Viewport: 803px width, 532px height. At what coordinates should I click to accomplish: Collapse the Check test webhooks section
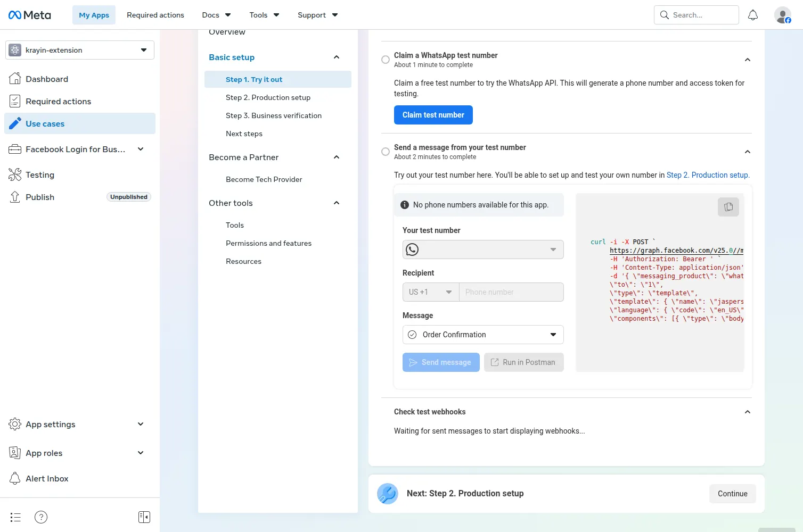click(x=748, y=412)
